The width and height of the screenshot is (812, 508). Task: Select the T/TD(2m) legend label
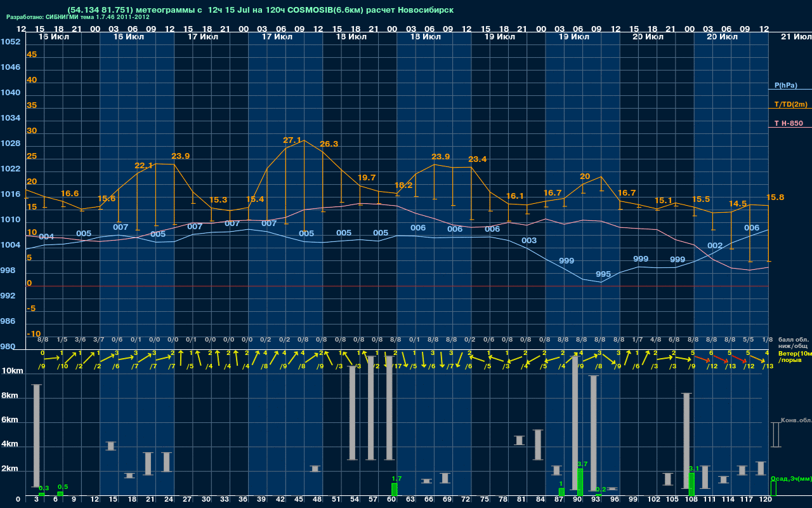click(x=790, y=104)
